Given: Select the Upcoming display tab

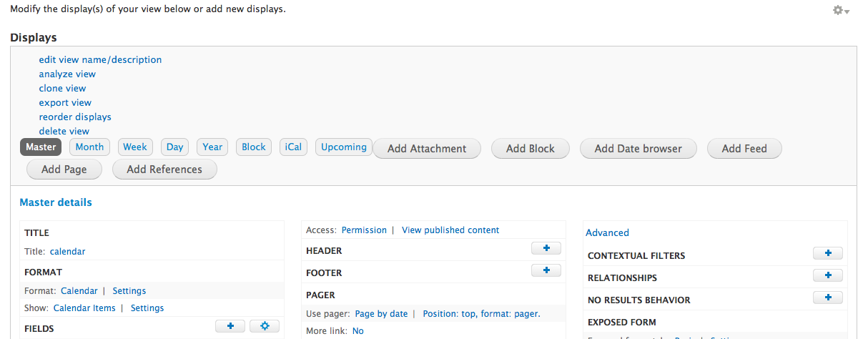Looking at the screenshot, I should click(x=344, y=147).
